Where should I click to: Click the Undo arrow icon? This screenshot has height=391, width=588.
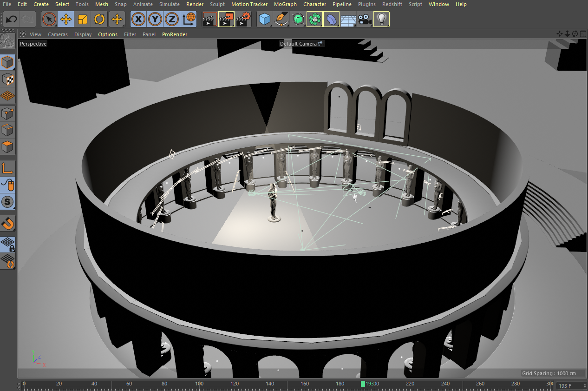tap(11, 19)
